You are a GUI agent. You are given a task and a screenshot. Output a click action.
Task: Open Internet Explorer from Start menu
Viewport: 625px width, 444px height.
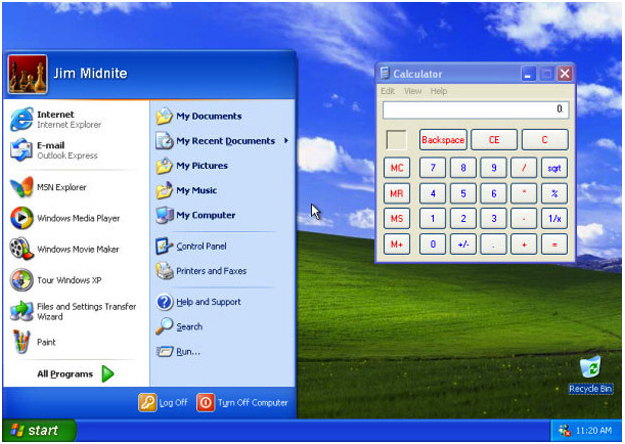pos(22,119)
